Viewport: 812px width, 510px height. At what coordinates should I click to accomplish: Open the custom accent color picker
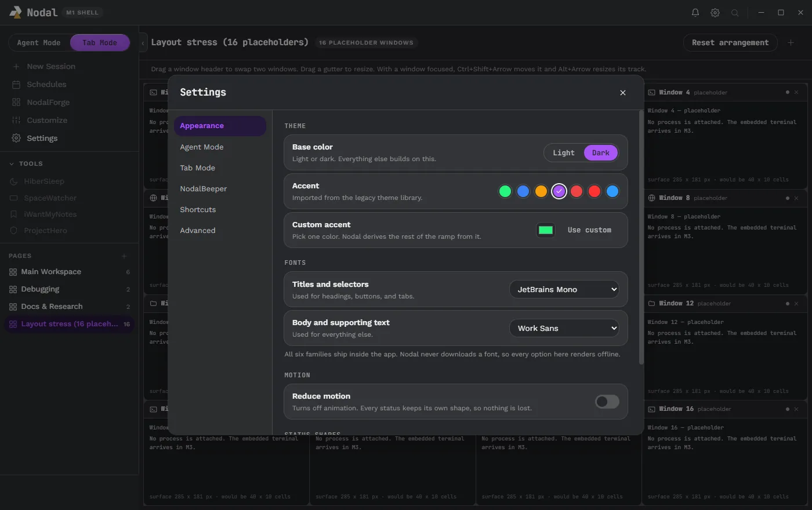coord(546,230)
